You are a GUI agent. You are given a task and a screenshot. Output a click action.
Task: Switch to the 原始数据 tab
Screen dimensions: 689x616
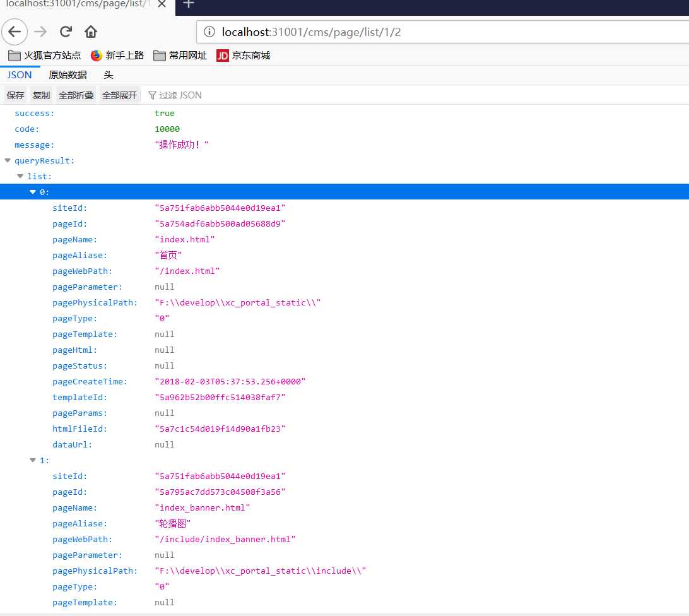coord(68,74)
